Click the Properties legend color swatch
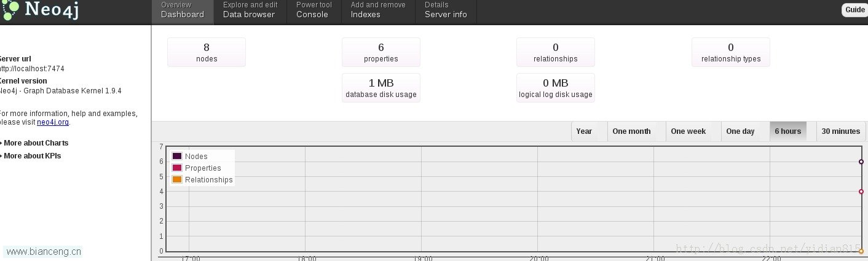This screenshot has height=261, width=868. click(177, 168)
